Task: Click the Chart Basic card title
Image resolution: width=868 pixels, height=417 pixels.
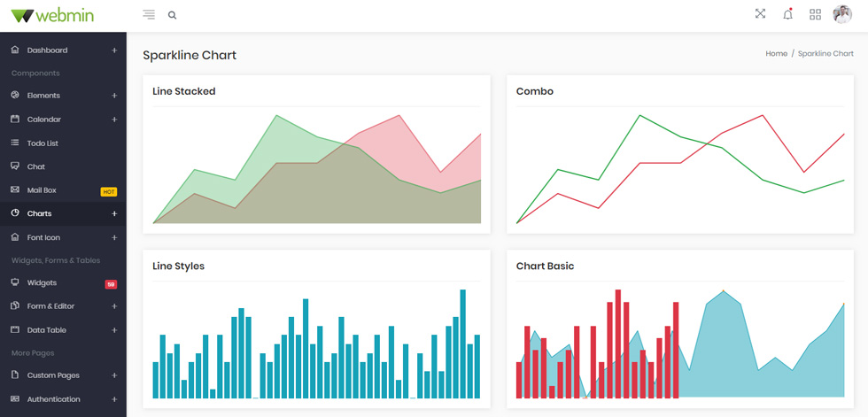Action: point(545,266)
